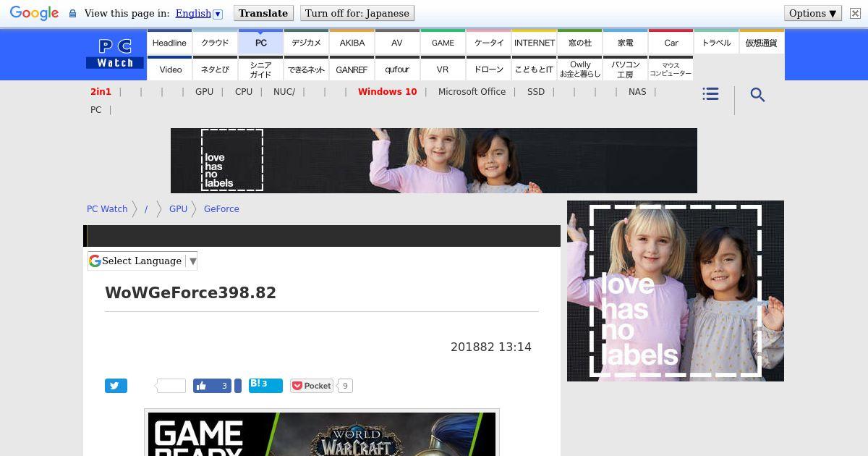Viewport: 868px width, 456px height.
Task: Open the シニアガイド tab
Action: click(x=260, y=69)
